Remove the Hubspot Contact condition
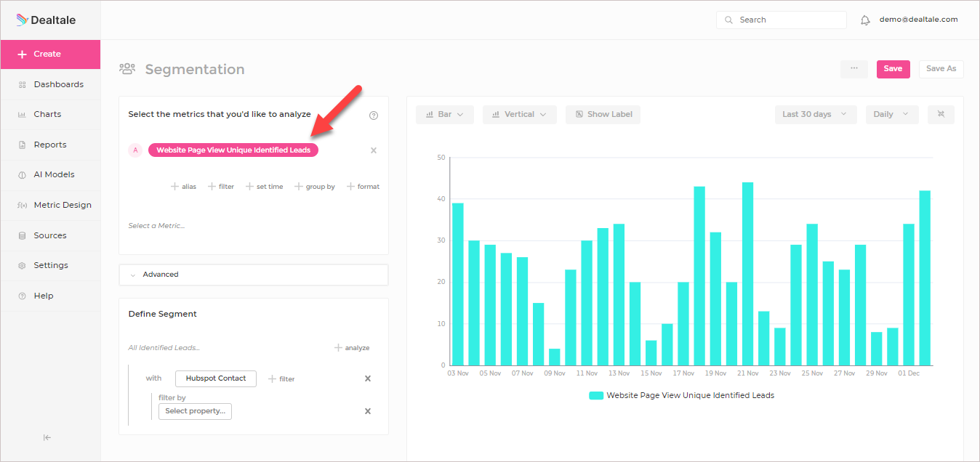Image resolution: width=980 pixels, height=462 pixels. tap(368, 378)
